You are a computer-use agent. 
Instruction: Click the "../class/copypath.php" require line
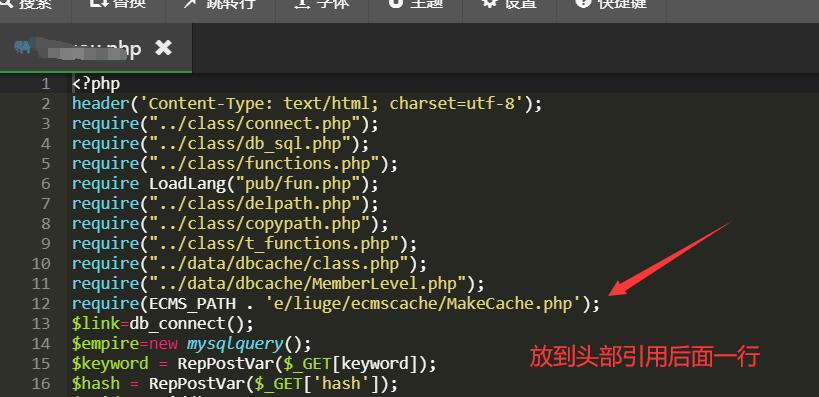[230, 224]
